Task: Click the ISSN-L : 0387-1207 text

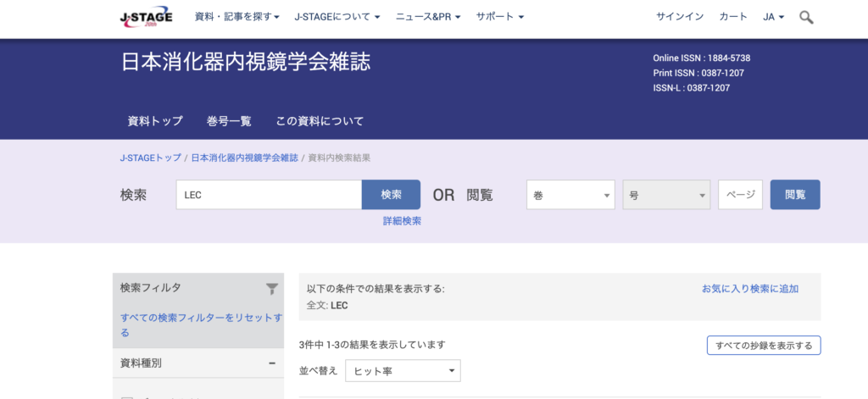Action: 692,88
